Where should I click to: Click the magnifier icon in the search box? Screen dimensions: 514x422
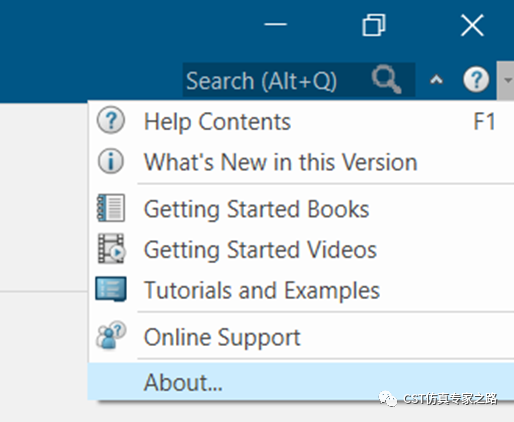pos(386,79)
